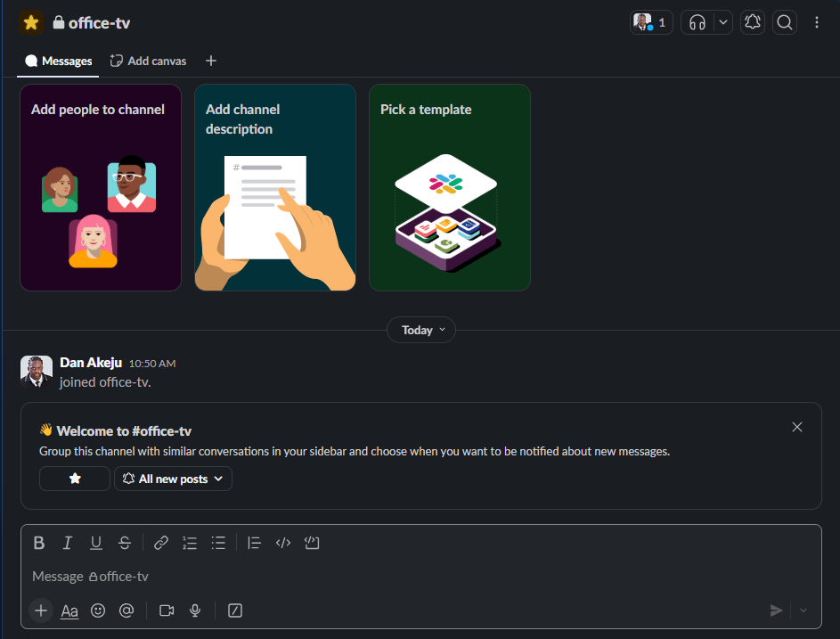This screenshot has width=840, height=639.
Task: Open notification bell settings in header
Action: pos(752,22)
